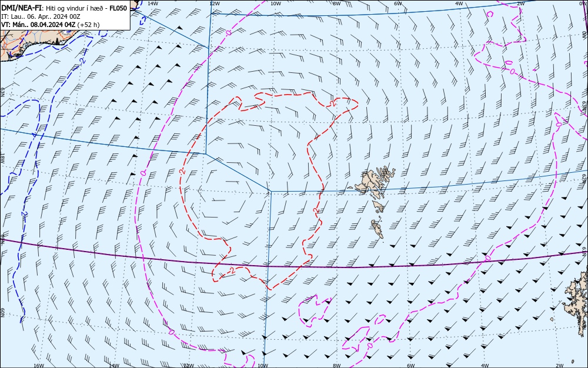Image resolution: width=588 pixels, height=368 pixels.
Task: Select the issue time line 'IT: Lau.. 06. Apr.. 2024 00Z'
Action: 41,16
